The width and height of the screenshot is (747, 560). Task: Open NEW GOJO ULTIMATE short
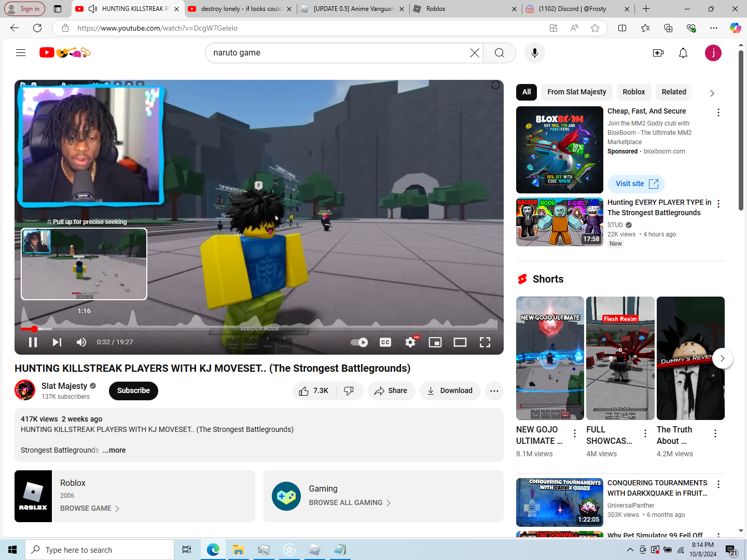pos(550,358)
